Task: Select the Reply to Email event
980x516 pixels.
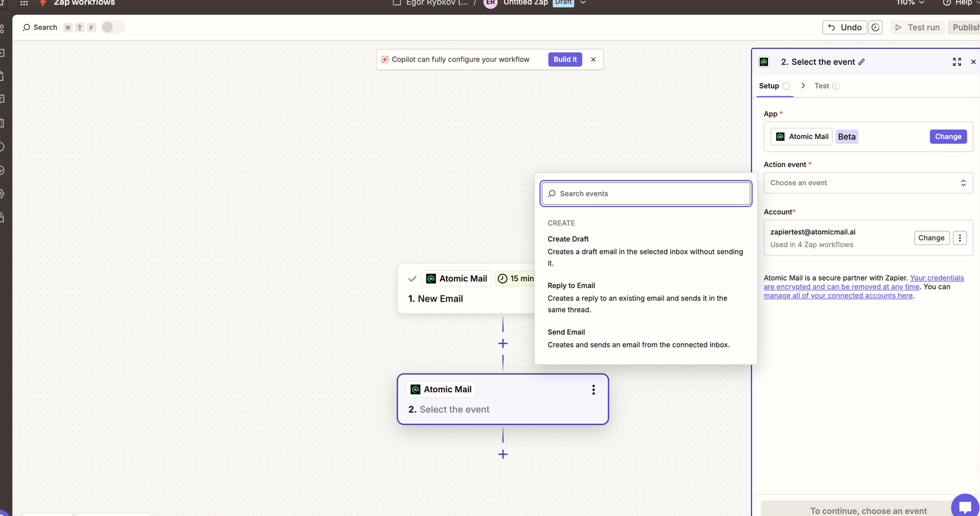Action: [646, 297]
